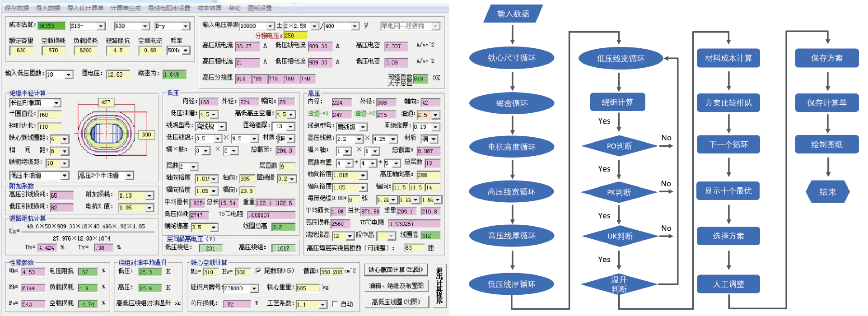Click the 输入数据 flowchart start box
This screenshot has height=316, width=868.
(x=513, y=14)
